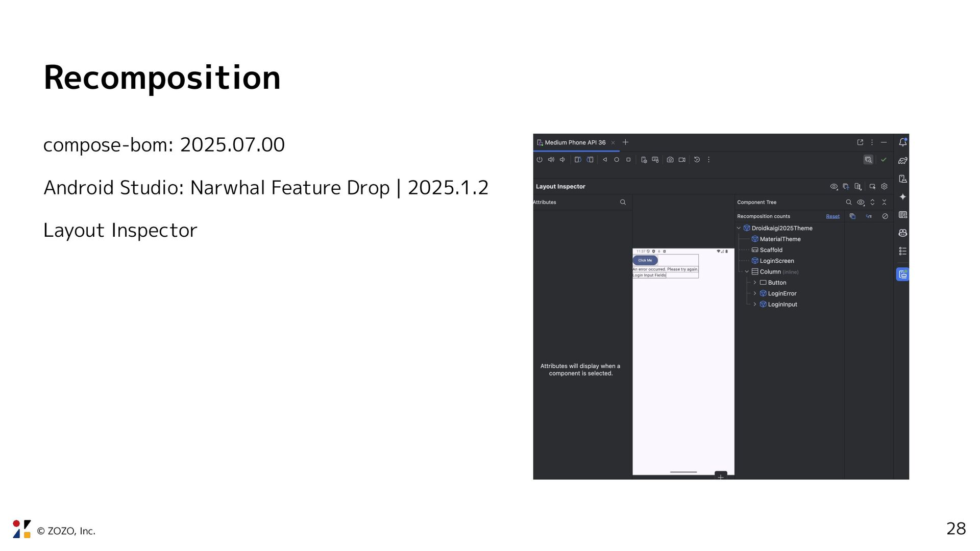Open Layout Inspector view options eye dropdown

(x=834, y=187)
